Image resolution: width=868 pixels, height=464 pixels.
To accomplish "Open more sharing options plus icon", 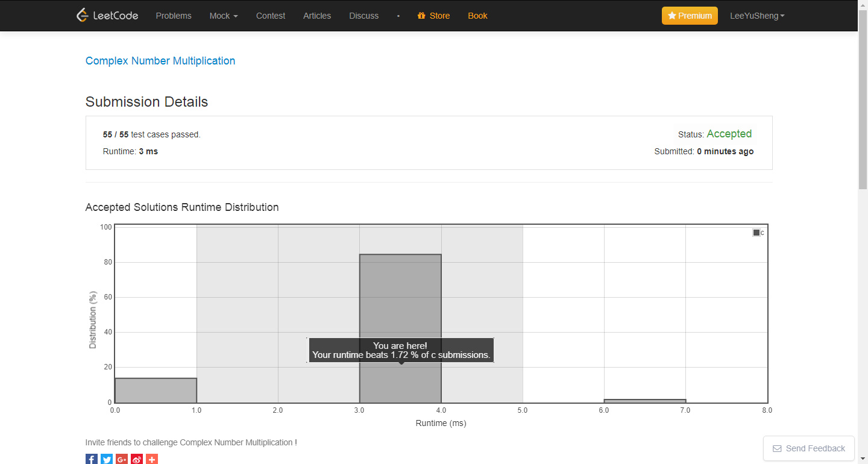I will [152, 459].
